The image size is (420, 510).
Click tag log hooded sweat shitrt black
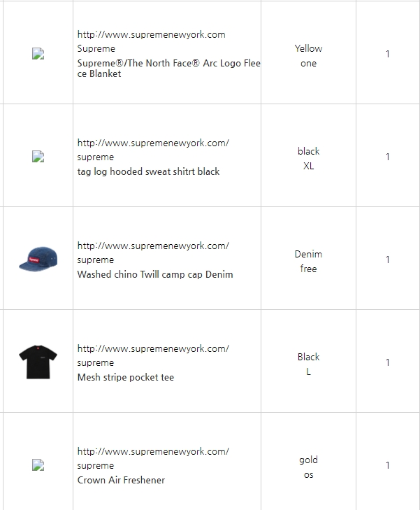(x=148, y=171)
